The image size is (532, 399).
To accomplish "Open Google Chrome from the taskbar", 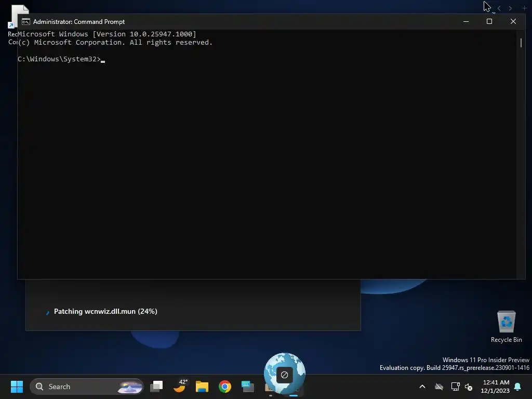I will coord(224,387).
